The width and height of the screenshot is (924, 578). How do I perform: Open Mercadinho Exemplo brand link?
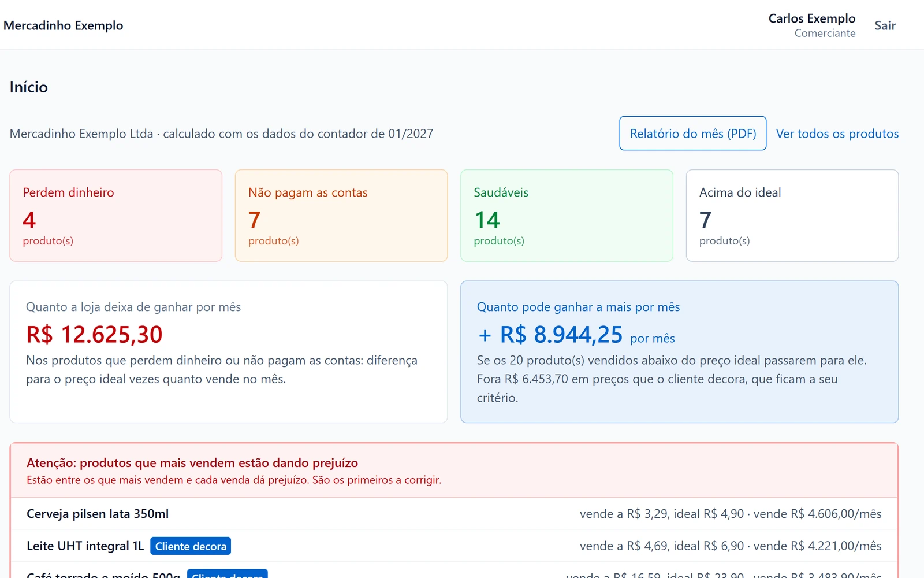pos(63,25)
